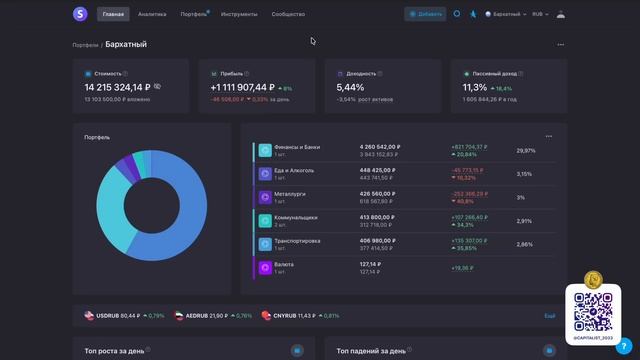Click the Коммунальщики category icon
The width and height of the screenshot is (640, 360).
[x=265, y=221]
